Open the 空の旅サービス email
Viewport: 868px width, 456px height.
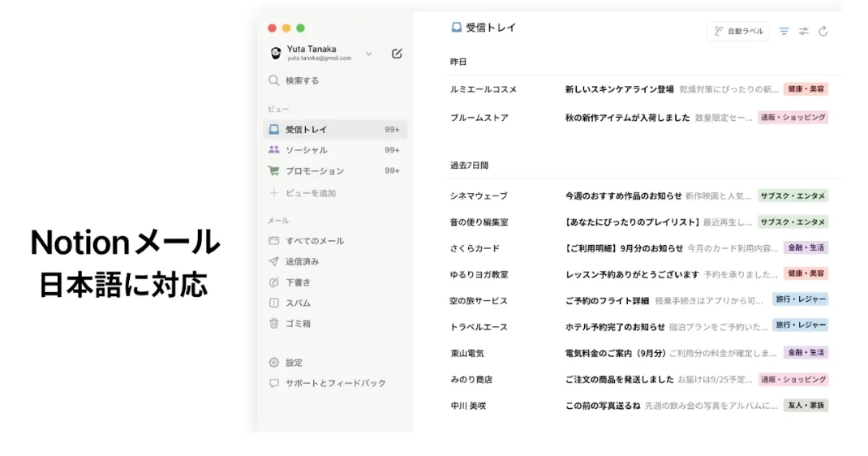(x=639, y=300)
